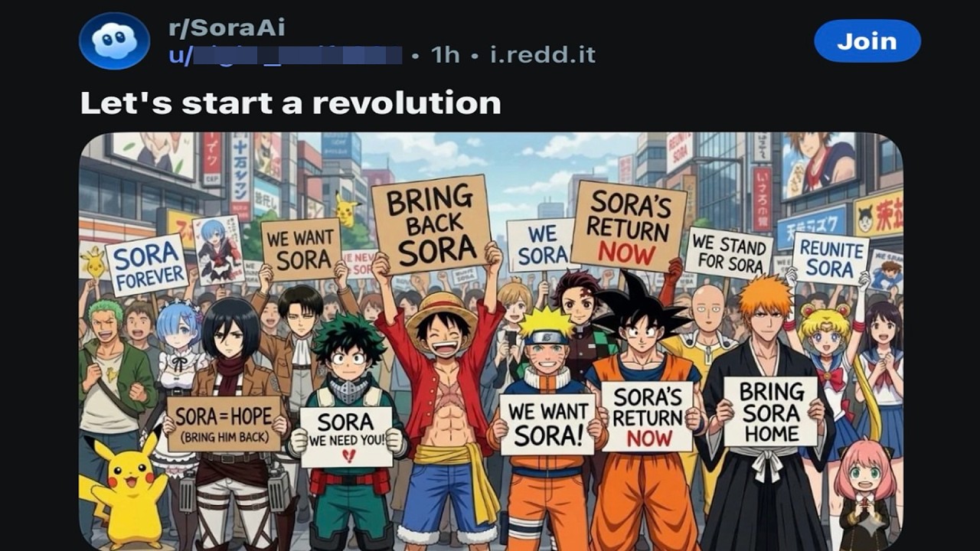Click the "SORA = HOPE" cardboard sign
The height and width of the screenshot is (551, 980).
coord(224,423)
